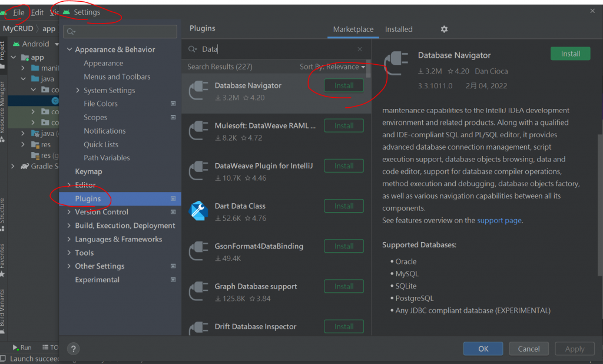Expand the Editor settings node
This screenshot has height=364, width=603.
point(69,185)
